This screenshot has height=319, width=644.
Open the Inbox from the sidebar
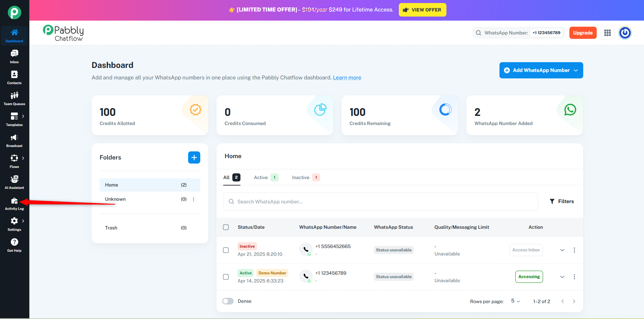click(14, 56)
